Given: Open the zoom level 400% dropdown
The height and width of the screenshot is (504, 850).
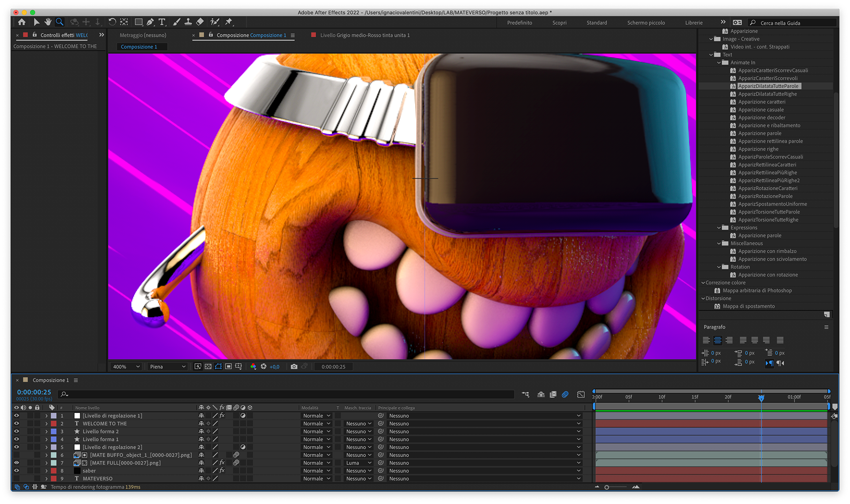Looking at the screenshot, I should click(126, 366).
